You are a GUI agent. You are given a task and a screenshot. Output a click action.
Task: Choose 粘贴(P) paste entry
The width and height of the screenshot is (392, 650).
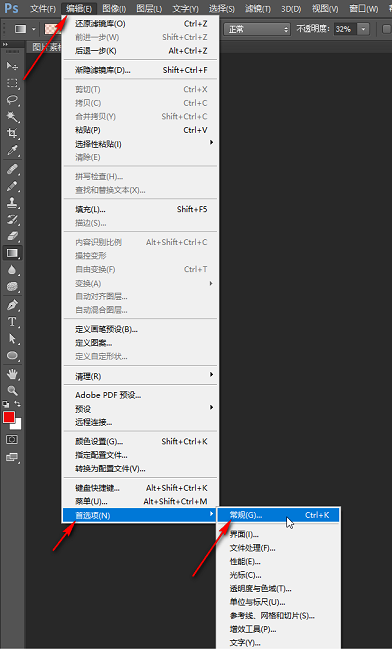[x=140, y=130]
